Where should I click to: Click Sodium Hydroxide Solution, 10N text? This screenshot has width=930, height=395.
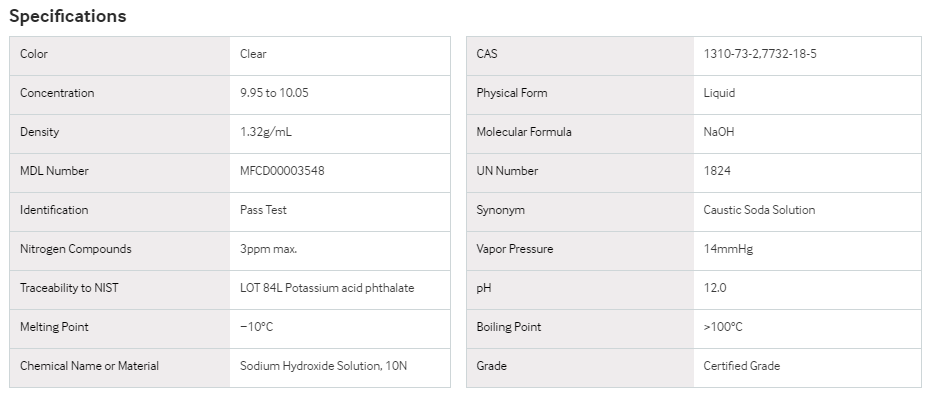[x=323, y=366]
